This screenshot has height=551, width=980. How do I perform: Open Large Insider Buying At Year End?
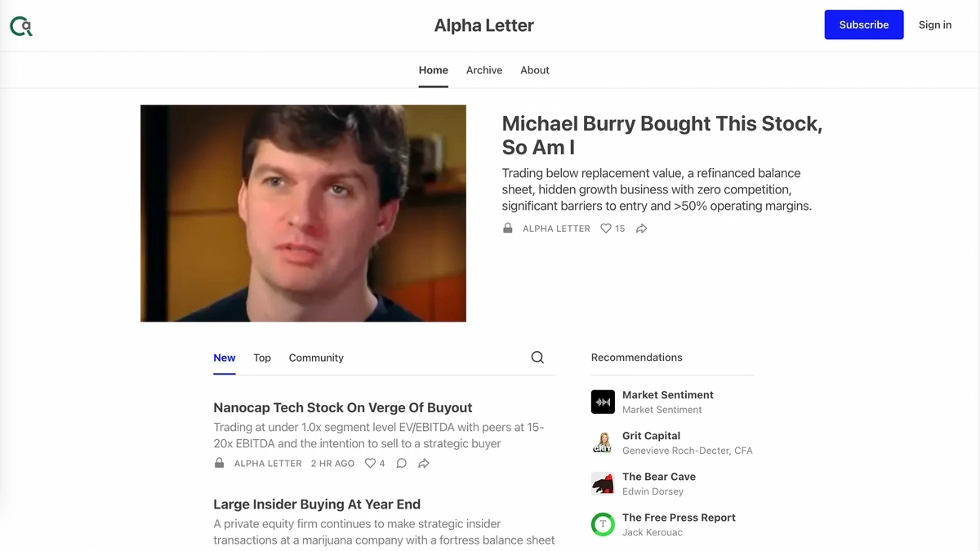coord(317,504)
